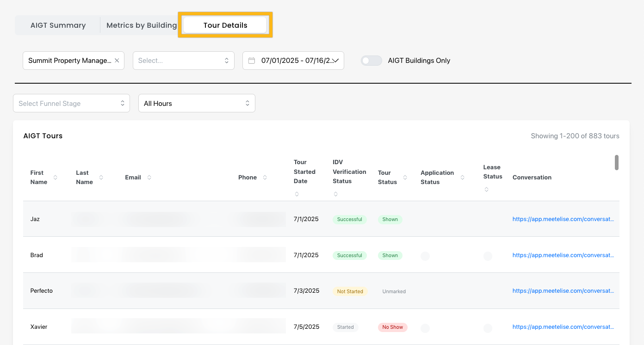Screen dimensions: 644x345
Task: Click Jaz's Shown tour status
Action: [390, 219]
